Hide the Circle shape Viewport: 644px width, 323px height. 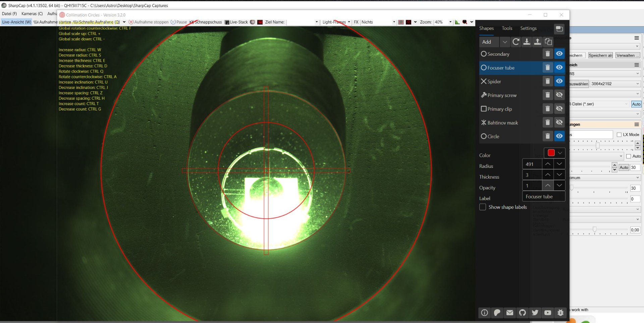(559, 136)
